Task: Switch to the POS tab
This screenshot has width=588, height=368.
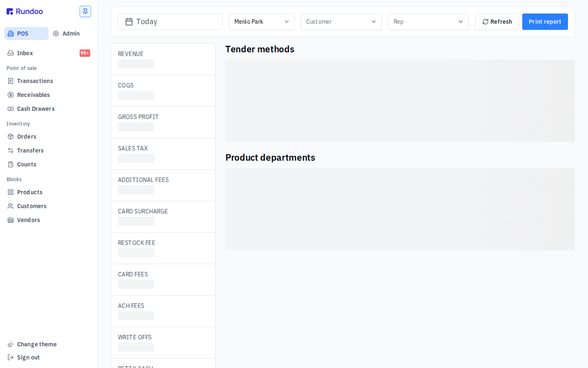Action: pyautogui.click(x=26, y=34)
